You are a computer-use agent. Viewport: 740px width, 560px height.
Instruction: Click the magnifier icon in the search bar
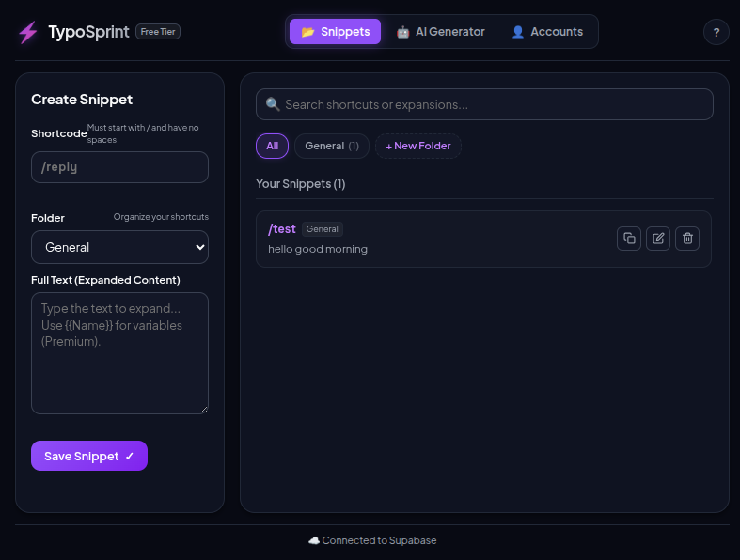273,104
